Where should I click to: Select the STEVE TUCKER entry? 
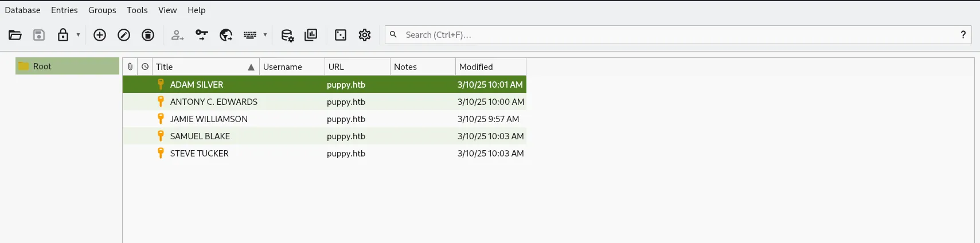point(325,153)
